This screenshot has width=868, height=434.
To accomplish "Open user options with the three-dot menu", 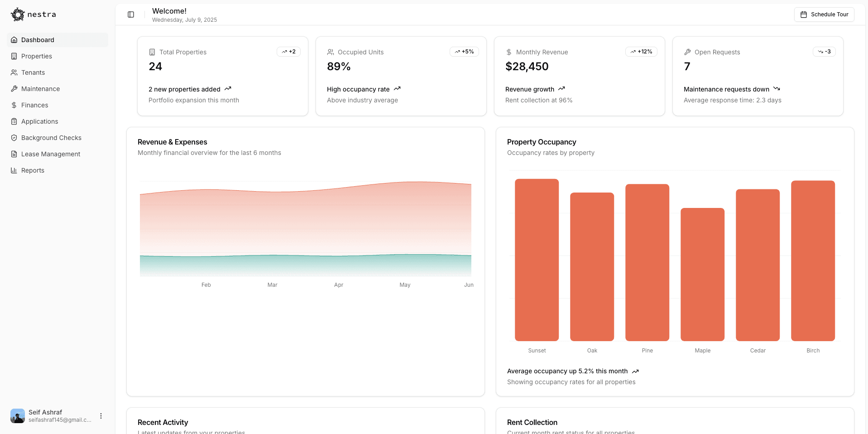I will [x=101, y=416].
